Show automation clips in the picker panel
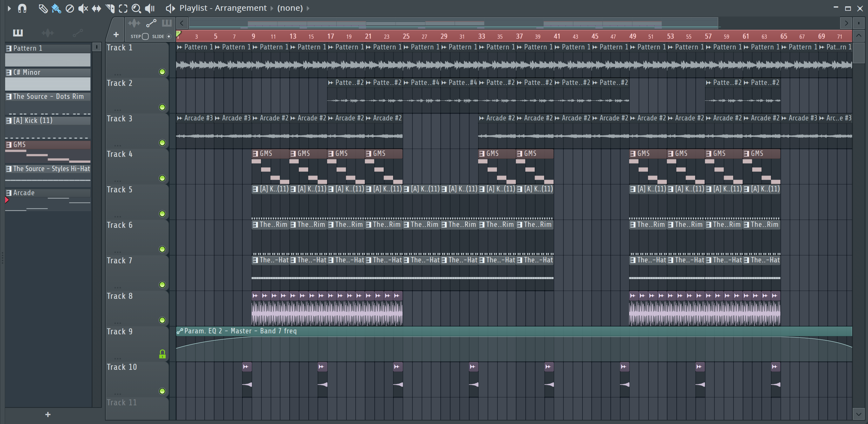The width and height of the screenshot is (868, 424). 78,33
